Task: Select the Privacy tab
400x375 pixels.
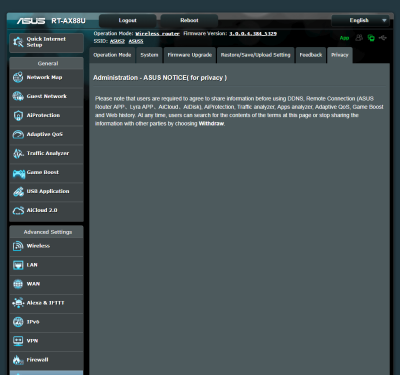Action: pyautogui.click(x=340, y=55)
